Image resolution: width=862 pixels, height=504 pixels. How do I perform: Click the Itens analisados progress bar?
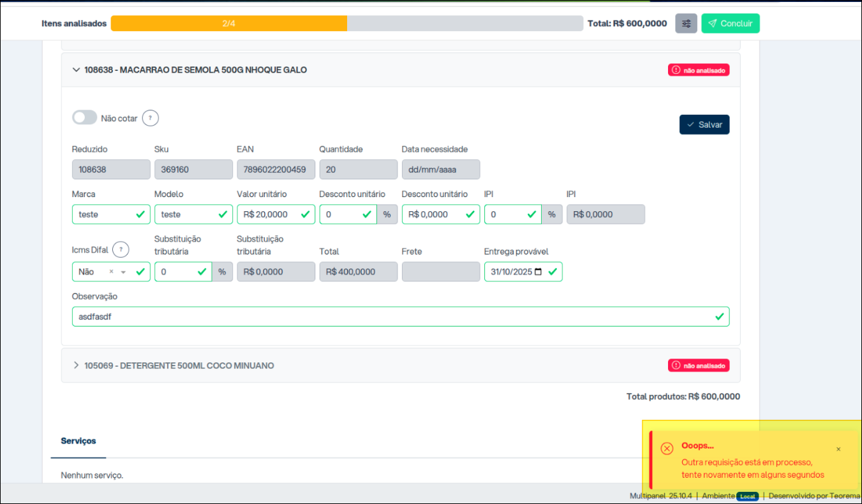point(346,24)
